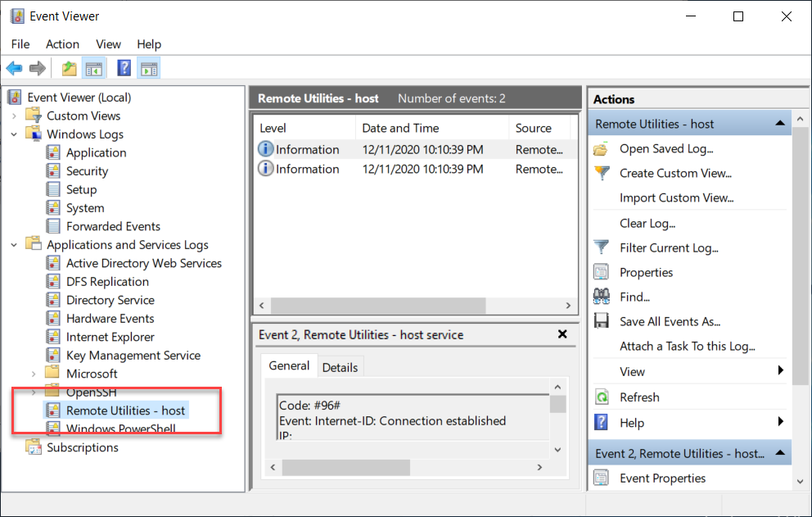Expand the Custom Views tree node

coord(14,116)
